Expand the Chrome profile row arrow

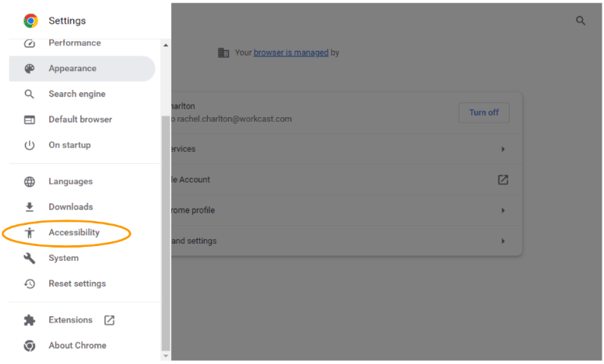click(x=503, y=210)
